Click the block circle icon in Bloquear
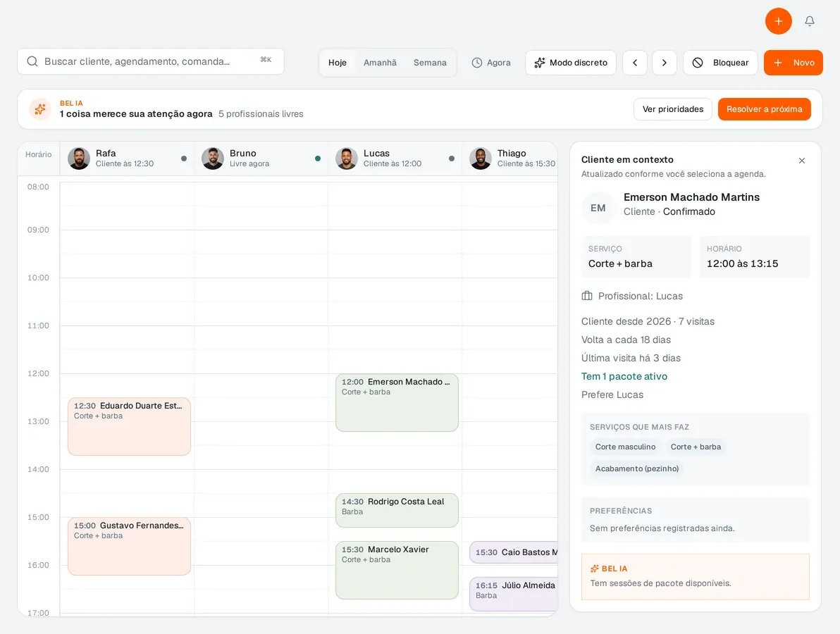840x634 pixels. click(698, 63)
